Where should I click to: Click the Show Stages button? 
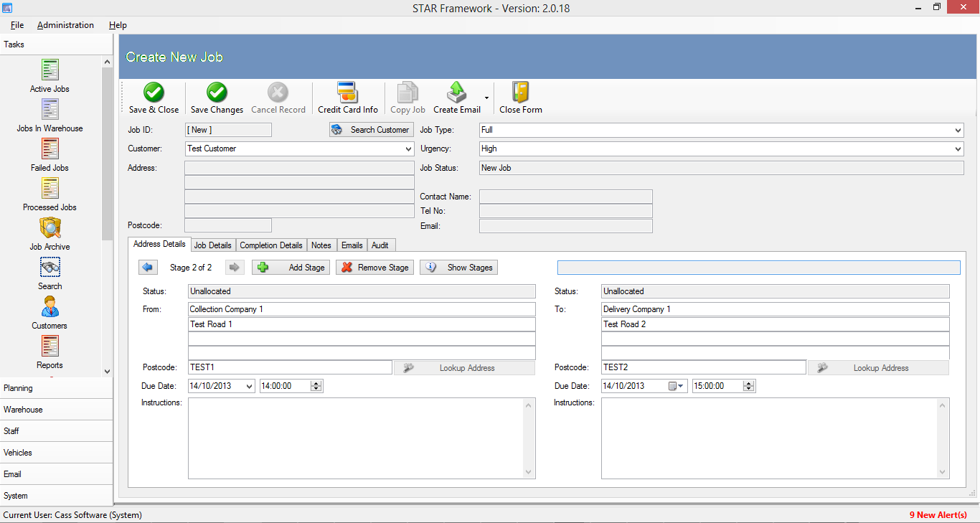coord(458,268)
